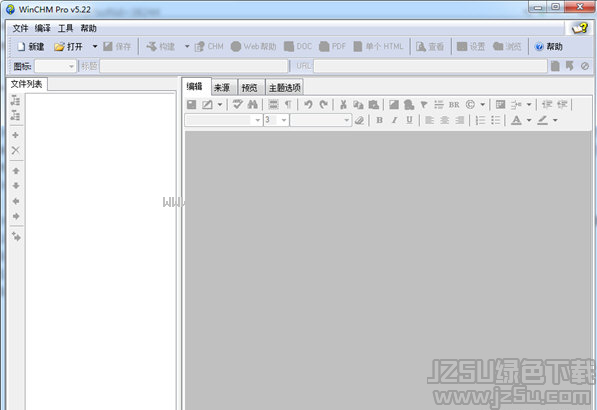This screenshot has height=410, width=597.
Task: Click the binoculars find icon
Action: click(252, 104)
